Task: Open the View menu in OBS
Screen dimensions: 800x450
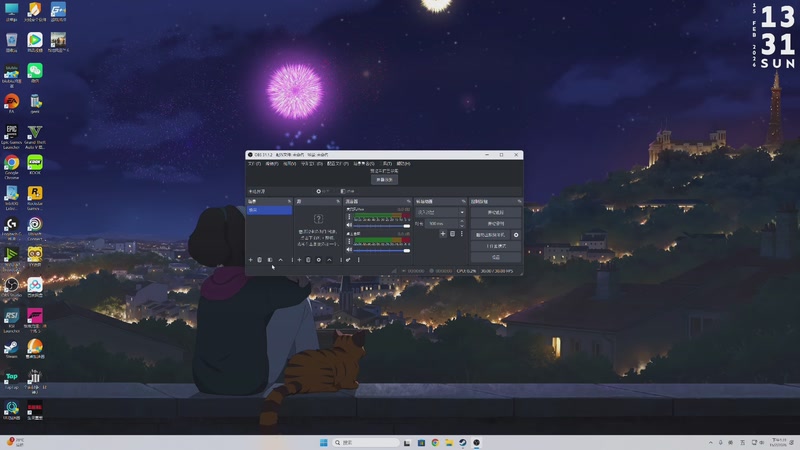Action: (289, 164)
